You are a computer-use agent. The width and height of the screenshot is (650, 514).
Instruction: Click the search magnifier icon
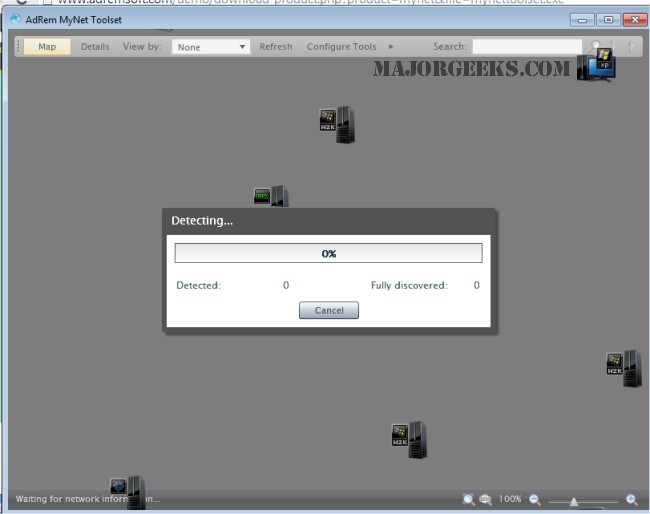pos(595,46)
